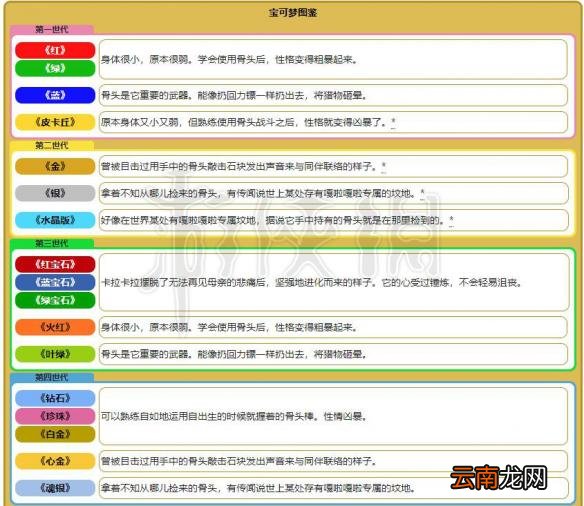This screenshot has height=506, width=584.
Task: Open the 《蓝》 version link
Action: pyautogui.click(x=55, y=95)
